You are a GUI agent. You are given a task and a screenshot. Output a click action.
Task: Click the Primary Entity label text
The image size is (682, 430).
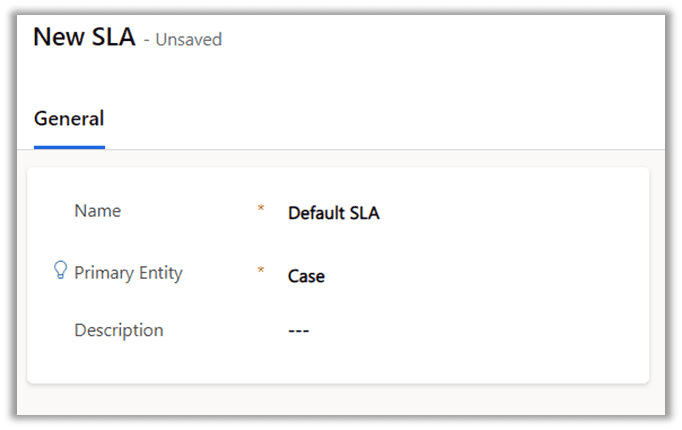click(128, 273)
